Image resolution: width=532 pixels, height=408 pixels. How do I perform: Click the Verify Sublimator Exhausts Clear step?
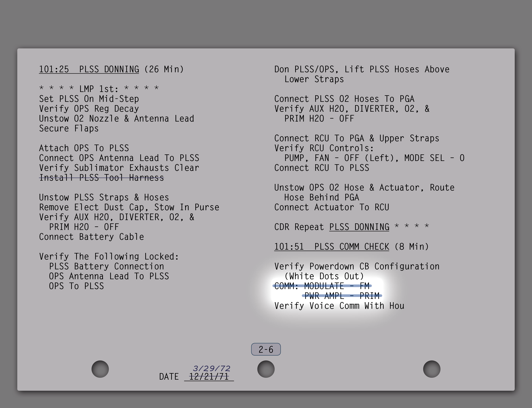[x=119, y=168]
